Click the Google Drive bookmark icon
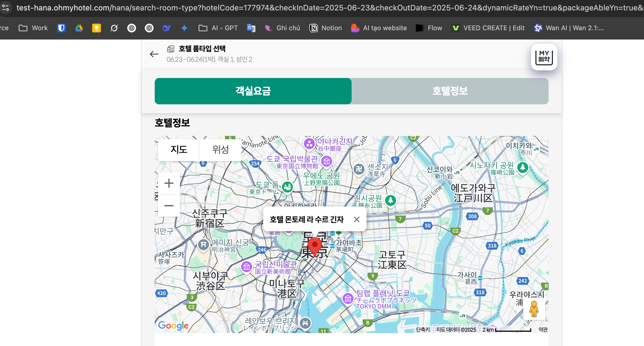Image resolution: width=644 pixels, height=346 pixels. (x=79, y=28)
